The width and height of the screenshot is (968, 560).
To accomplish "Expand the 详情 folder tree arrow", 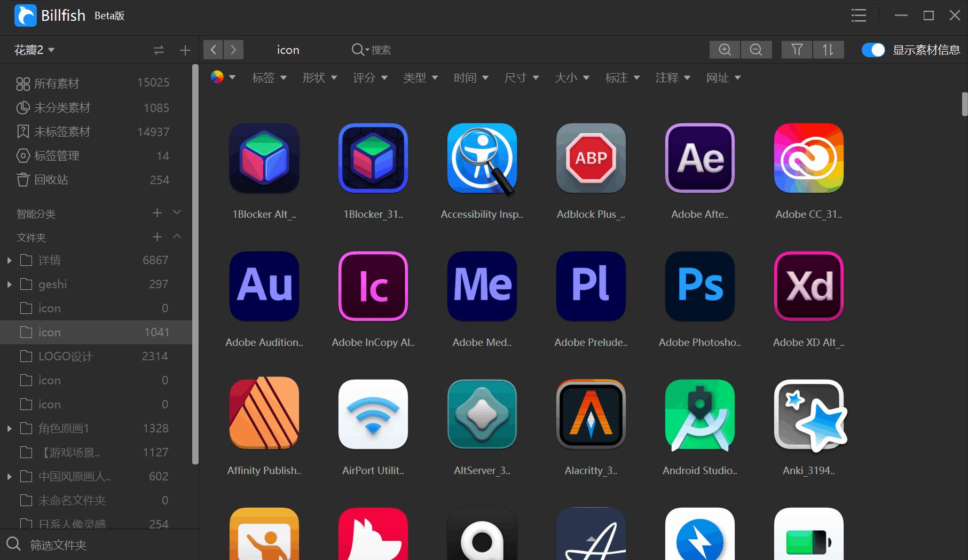I will pyautogui.click(x=9, y=261).
